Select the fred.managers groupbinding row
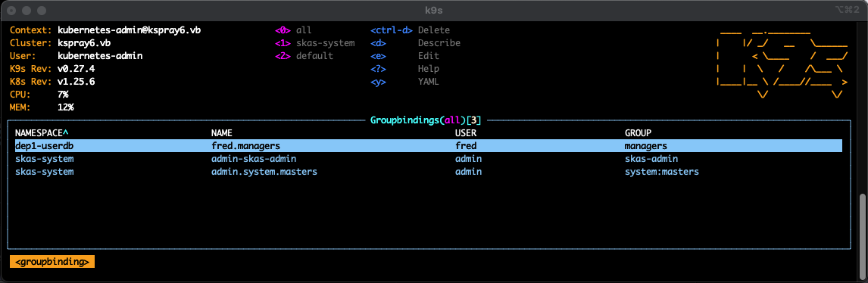 (429, 146)
